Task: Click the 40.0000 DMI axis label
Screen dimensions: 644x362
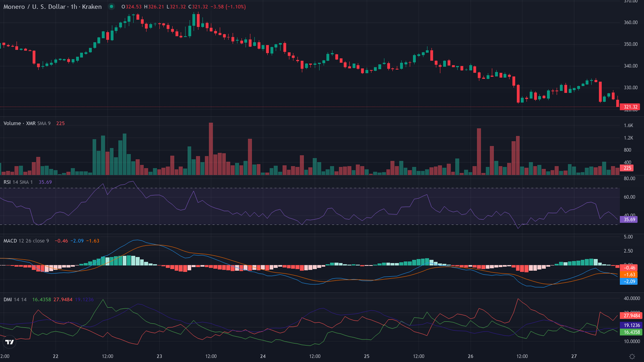Action: (631, 298)
